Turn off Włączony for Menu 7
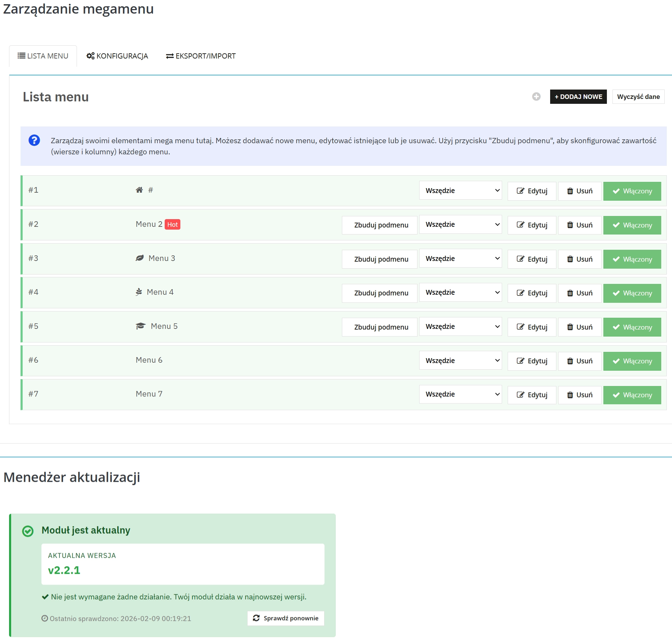The height and width of the screenshot is (640, 672). click(x=632, y=395)
